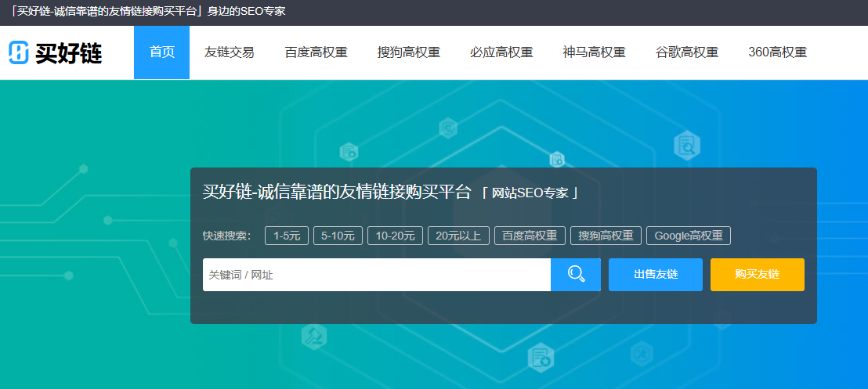The image size is (868, 389).
Task: Open the 首页 nav tab
Action: pos(161,52)
